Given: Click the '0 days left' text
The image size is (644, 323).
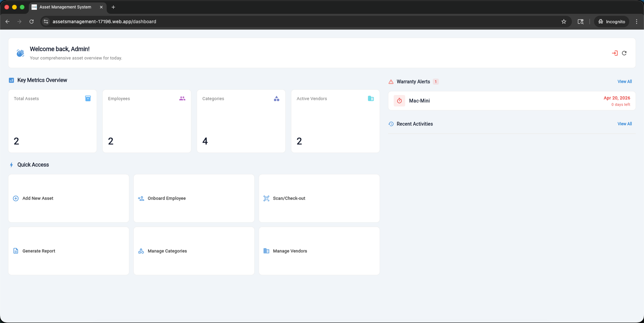Looking at the screenshot, I should click(x=621, y=105).
